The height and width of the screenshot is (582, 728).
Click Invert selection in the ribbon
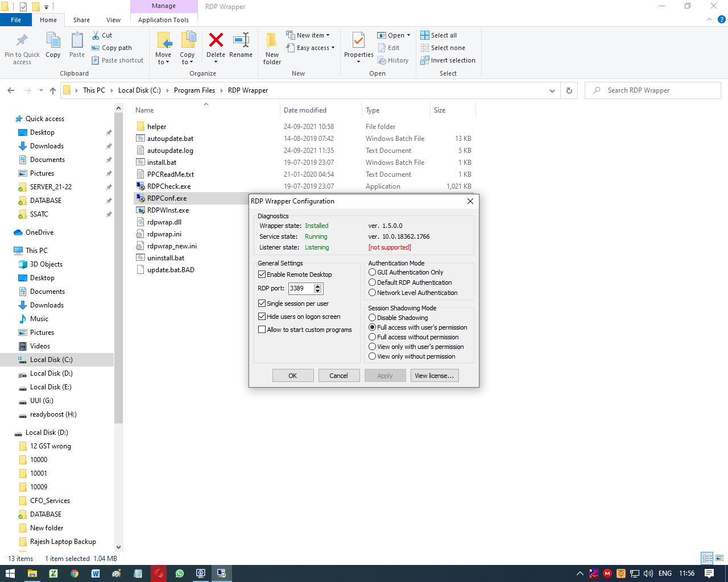coord(448,60)
